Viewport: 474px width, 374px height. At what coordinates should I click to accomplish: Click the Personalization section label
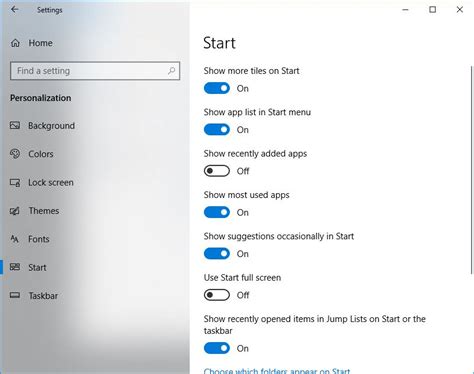pyautogui.click(x=40, y=98)
